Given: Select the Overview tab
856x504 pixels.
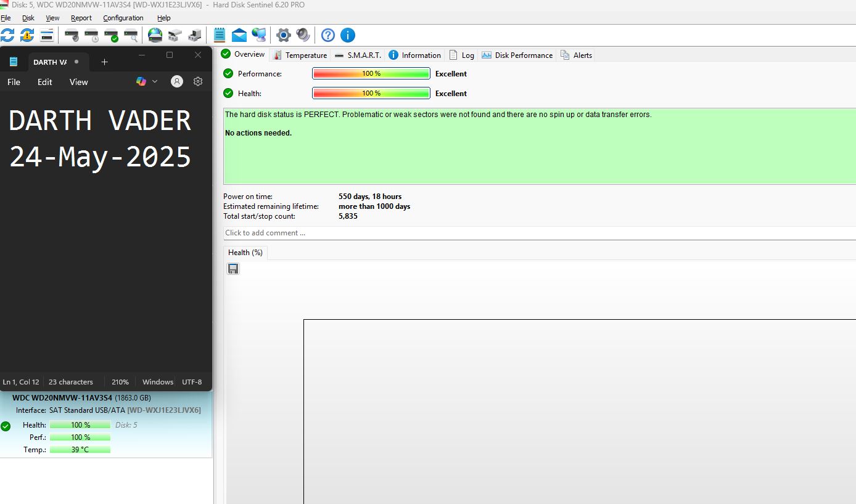Looking at the screenshot, I should point(244,54).
